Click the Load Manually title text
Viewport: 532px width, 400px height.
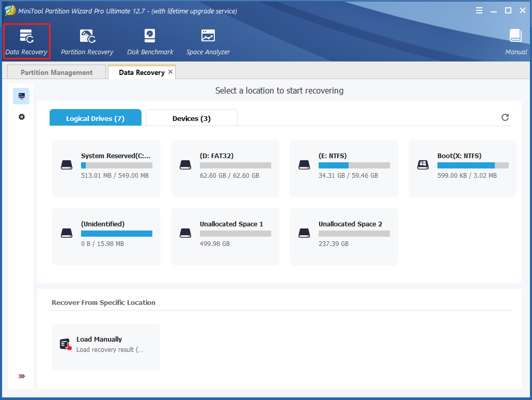[x=99, y=339]
